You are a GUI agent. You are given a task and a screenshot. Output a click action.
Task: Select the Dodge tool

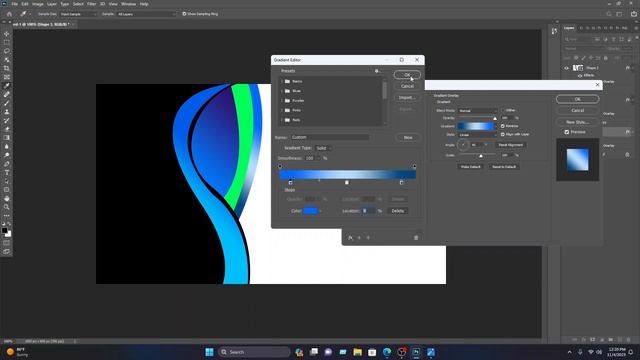(x=7, y=155)
